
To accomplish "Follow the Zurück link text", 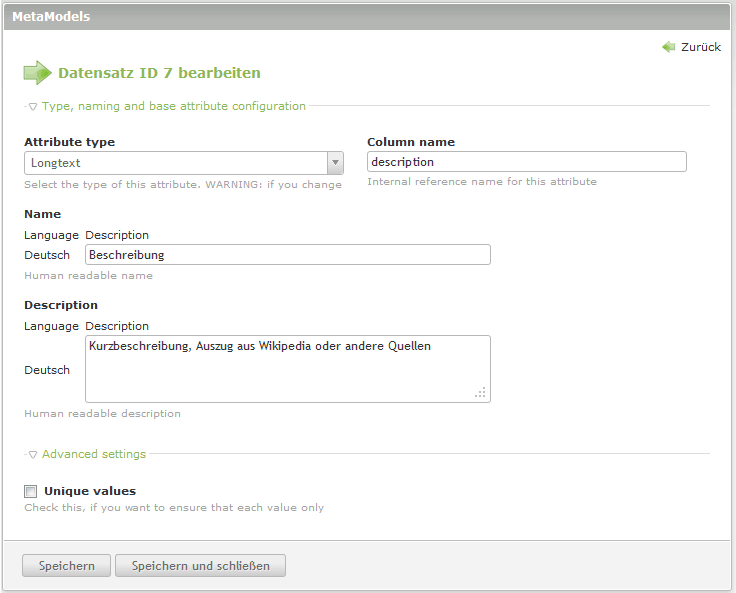I will (700, 47).
